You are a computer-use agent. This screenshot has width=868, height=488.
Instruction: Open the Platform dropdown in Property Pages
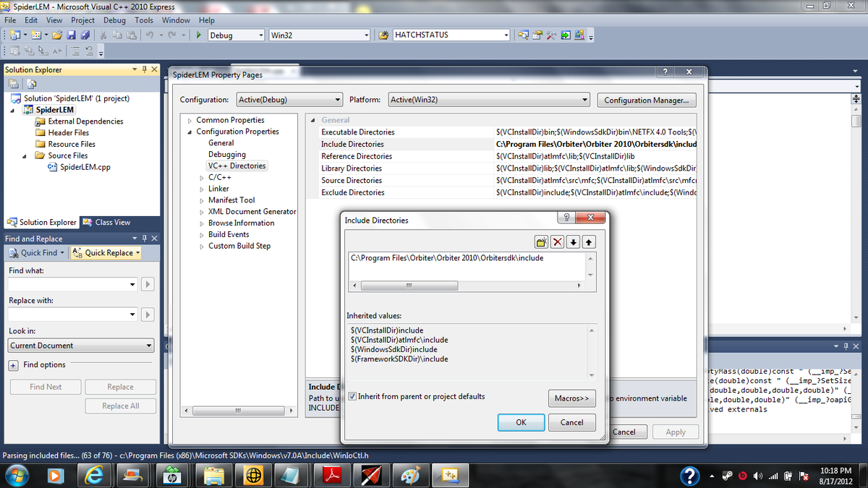click(x=489, y=100)
